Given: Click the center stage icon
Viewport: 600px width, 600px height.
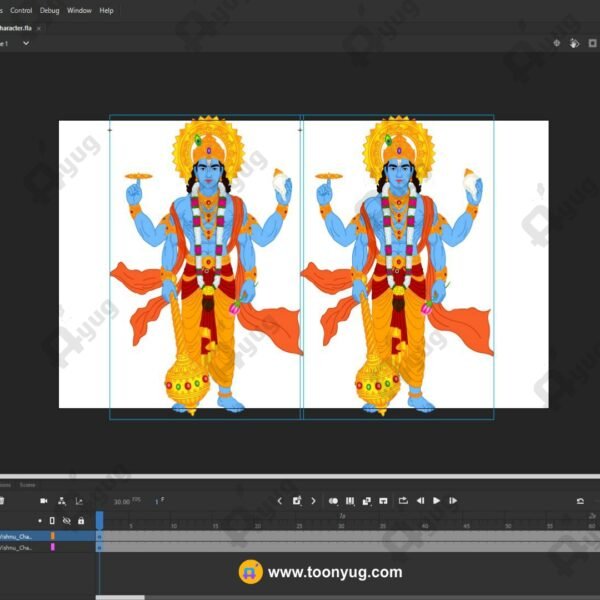Looking at the screenshot, I should point(557,43).
